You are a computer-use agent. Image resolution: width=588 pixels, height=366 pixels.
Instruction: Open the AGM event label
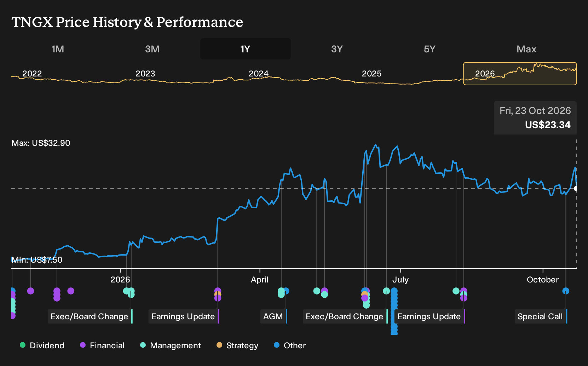pos(274,316)
